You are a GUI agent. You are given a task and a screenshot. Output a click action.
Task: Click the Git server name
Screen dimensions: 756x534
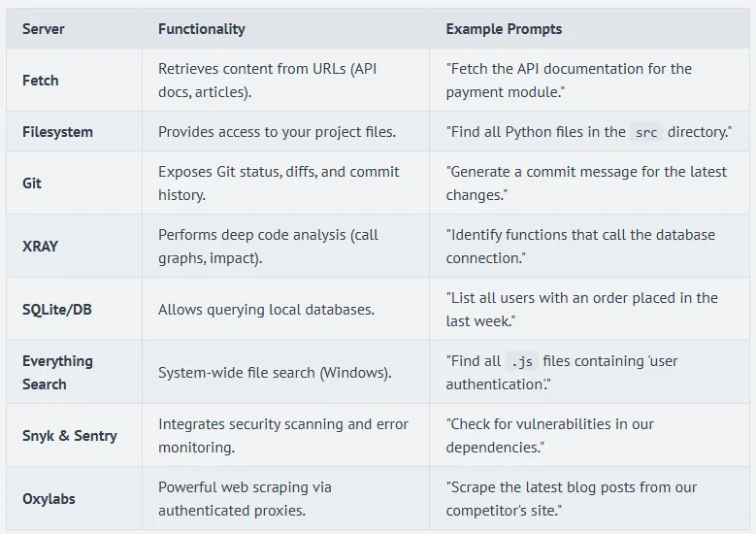pyautogui.click(x=32, y=183)
